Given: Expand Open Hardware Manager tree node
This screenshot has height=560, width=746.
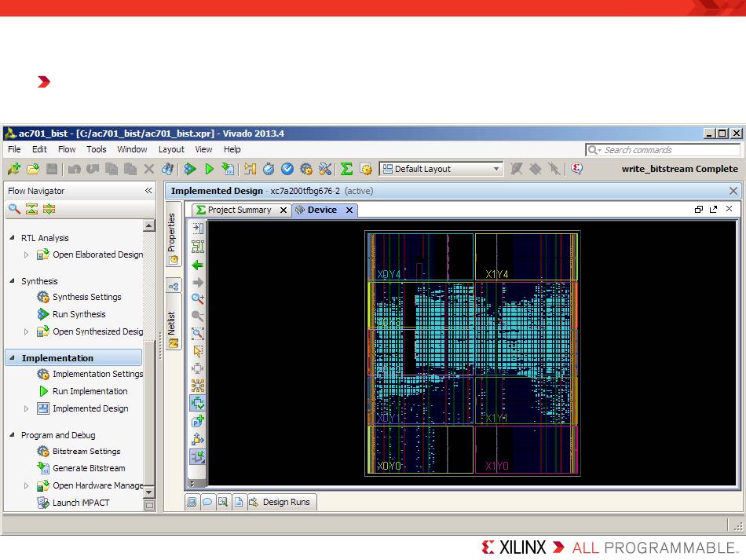Looking at the screenshot, I should coord(26,485).
